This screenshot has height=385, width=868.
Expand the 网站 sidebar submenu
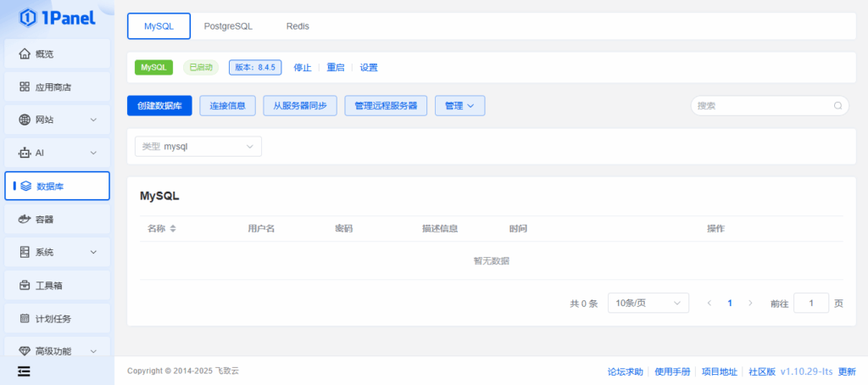point(93,120)
